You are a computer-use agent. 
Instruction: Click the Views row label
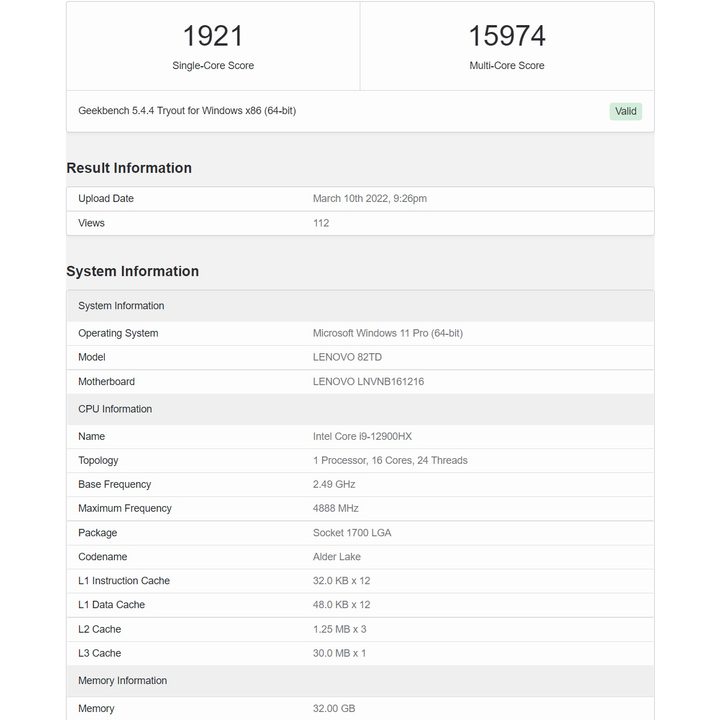(x=91, y=223)
